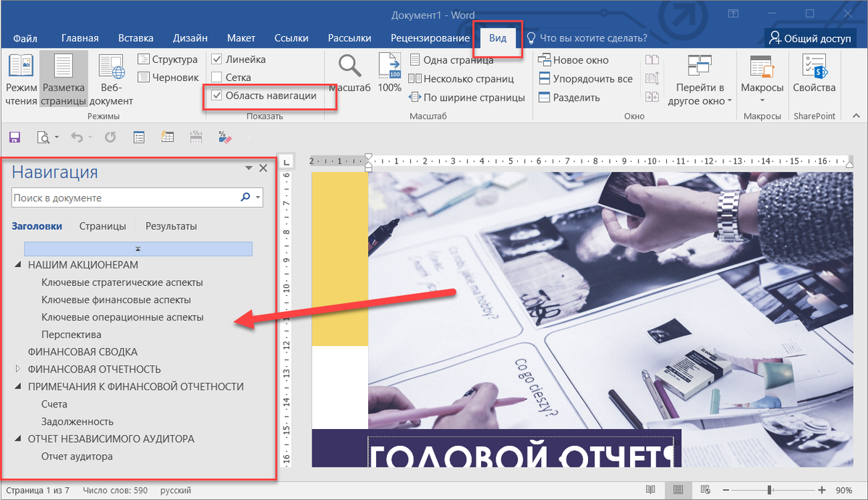
Task: Click the zoom out minus button in status bar
Action: (x=727, y=490)
